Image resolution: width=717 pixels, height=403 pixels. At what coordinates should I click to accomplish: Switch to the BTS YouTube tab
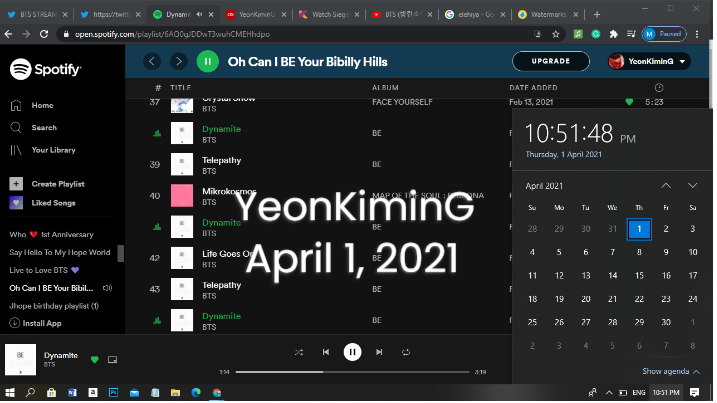click(402, 15)
